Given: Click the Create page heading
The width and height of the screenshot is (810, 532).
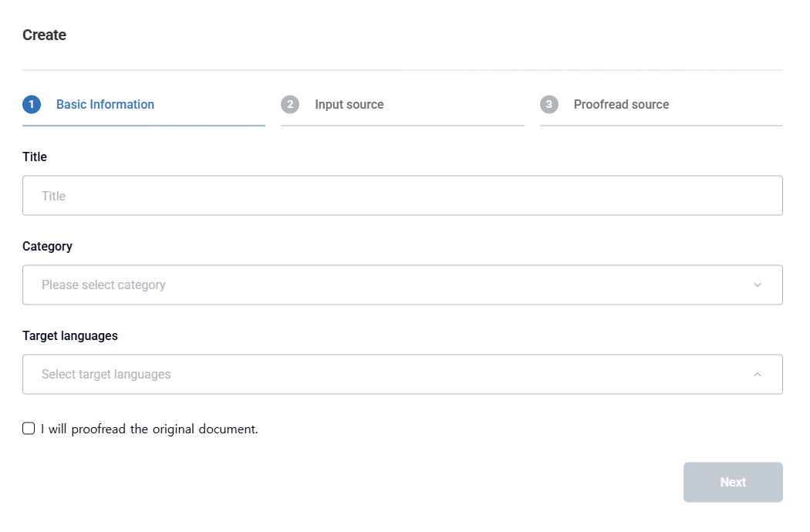Looking at the screenshot, I should click(45, 35).
